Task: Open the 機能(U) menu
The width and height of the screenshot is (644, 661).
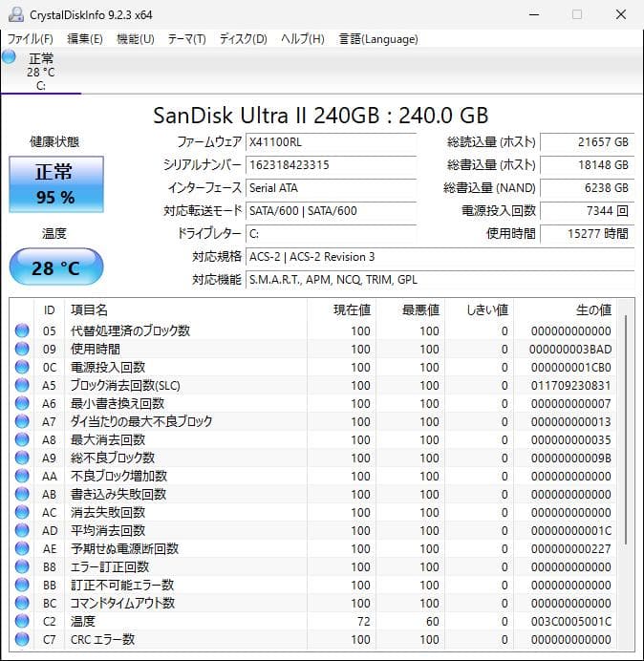Action: pos(136,39)
